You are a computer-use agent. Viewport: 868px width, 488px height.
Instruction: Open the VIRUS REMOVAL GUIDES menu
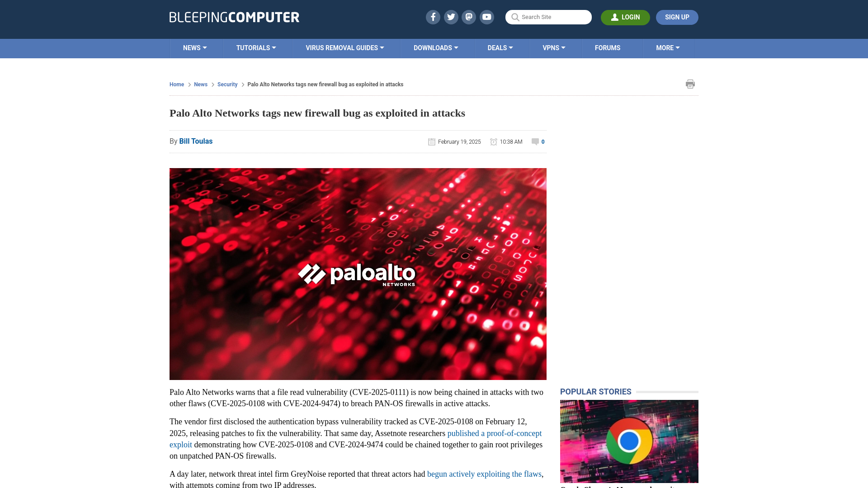click(x=344, y=48)
